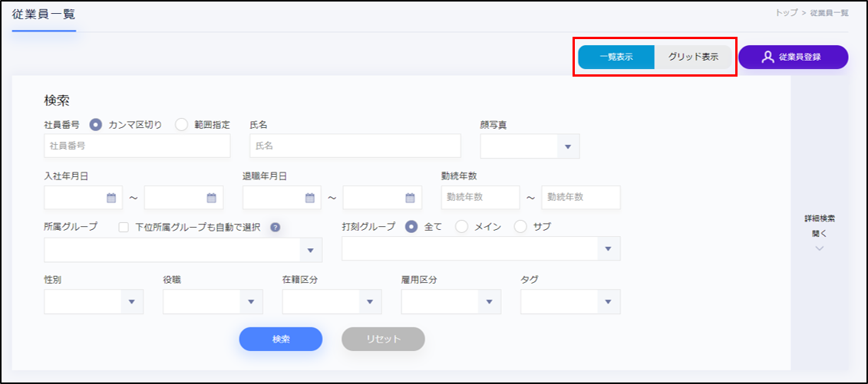The image size is (868, 384).
Task: Open calendar for 入社年月日 end date
Action: pyautogui.click(x=211, y=198)
